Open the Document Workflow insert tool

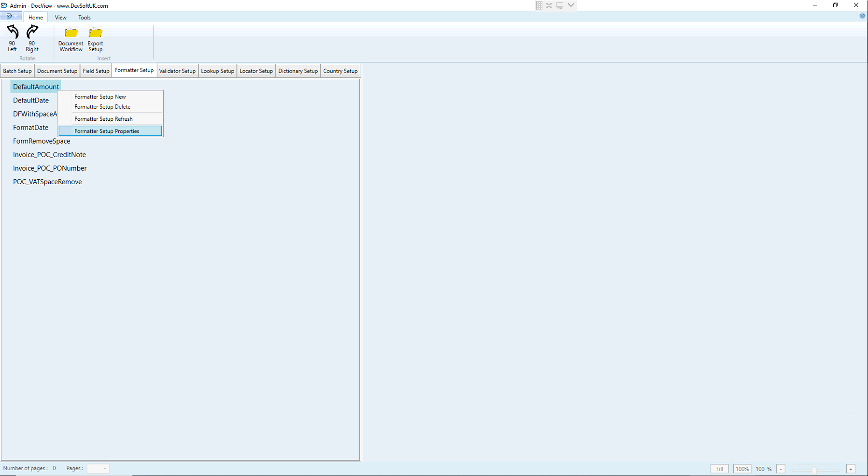(70, 39)
